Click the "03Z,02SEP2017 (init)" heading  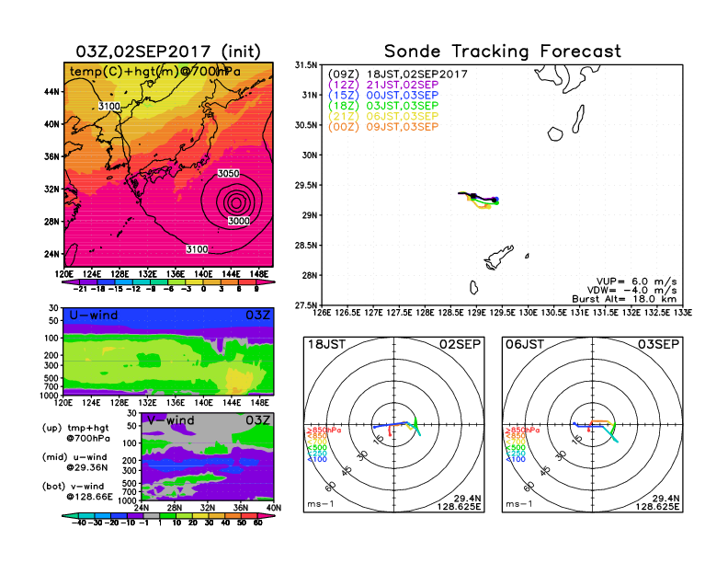168,52
